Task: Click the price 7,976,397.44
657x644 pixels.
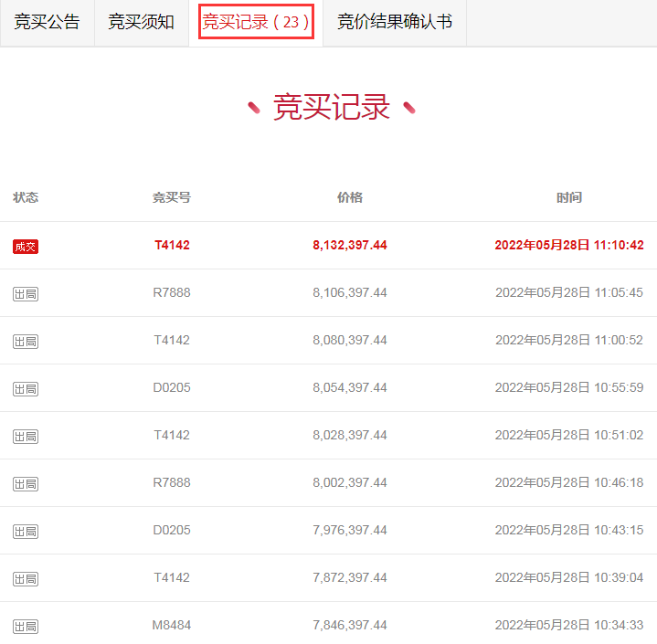Action: click(x=350, y=530)
